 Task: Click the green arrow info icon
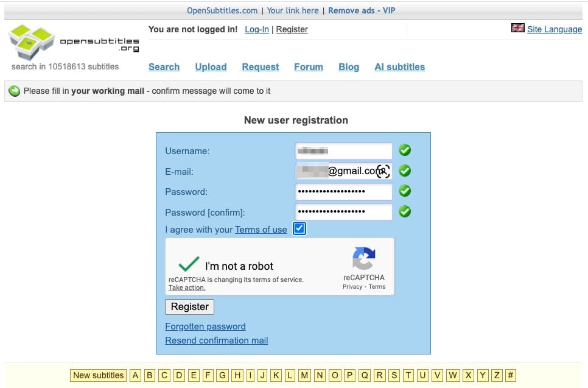(14, 91)
